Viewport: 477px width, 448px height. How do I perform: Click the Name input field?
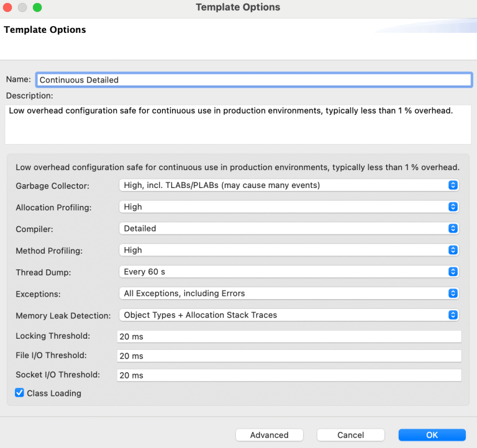(x=254, y=80)
